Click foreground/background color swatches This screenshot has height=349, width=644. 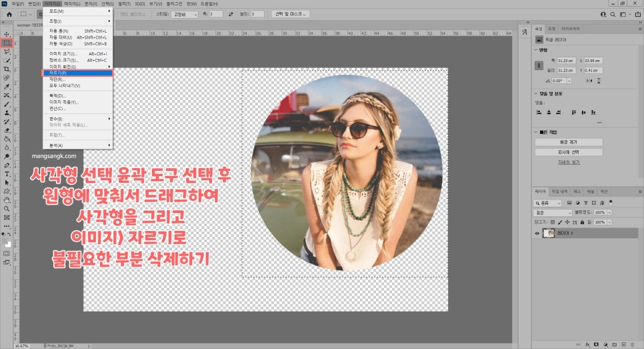(7, 244)
